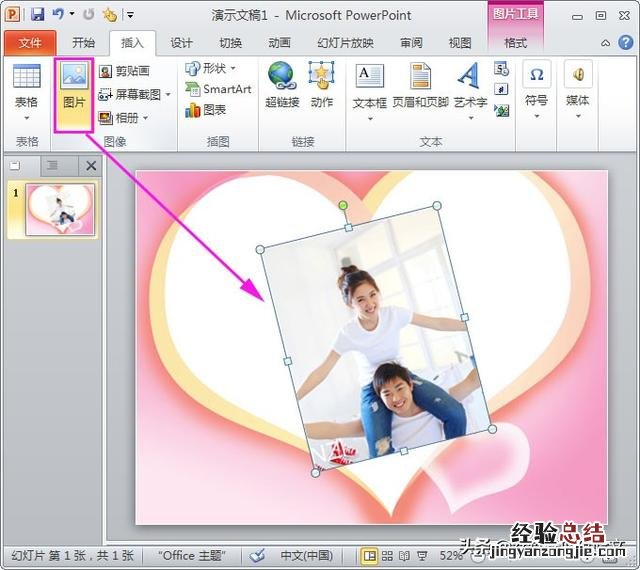The width and height of the screenshot is (640, 570).
Task: Switch to the outline pane tab
Action: pyautogui.click(x=52, y=165)
